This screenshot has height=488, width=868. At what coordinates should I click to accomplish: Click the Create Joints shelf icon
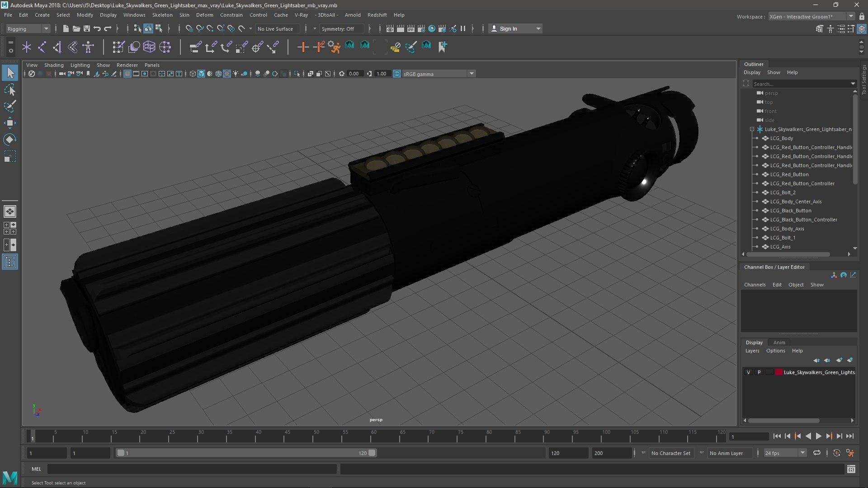[42, 47]
